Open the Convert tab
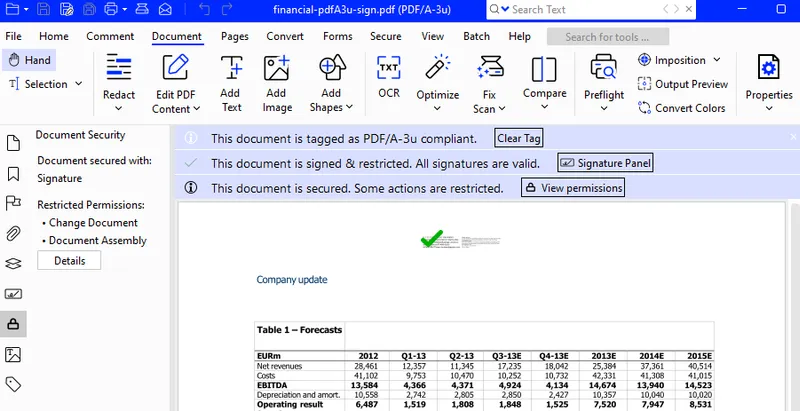 click(285, 36)
